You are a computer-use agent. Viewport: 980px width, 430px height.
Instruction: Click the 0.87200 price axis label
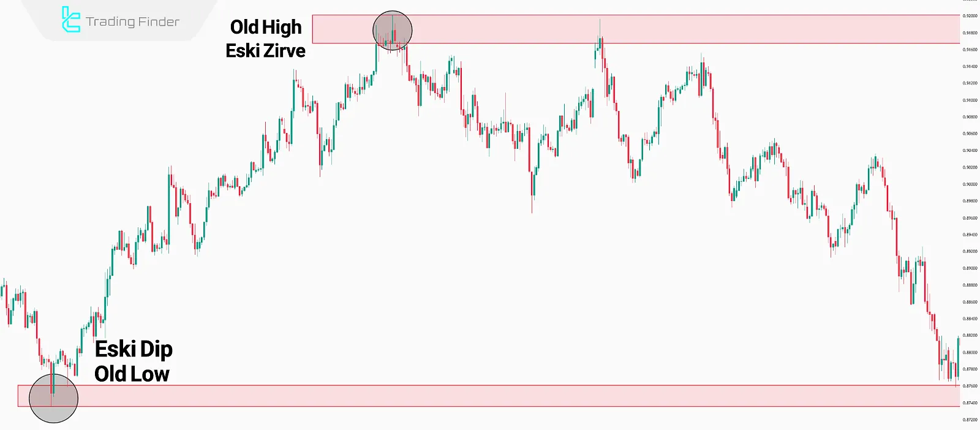click(x=970, y=420)
